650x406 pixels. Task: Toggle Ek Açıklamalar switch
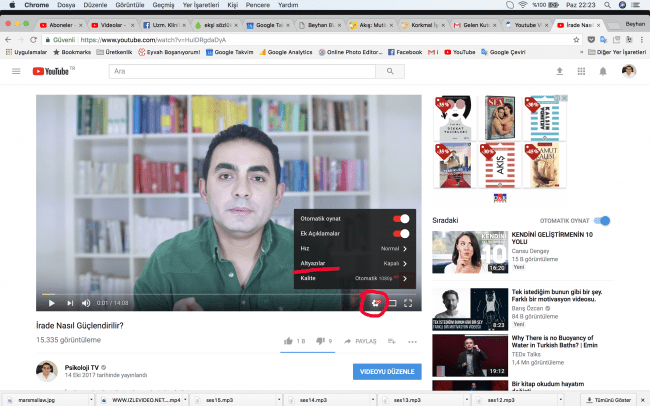coord(401,233)
